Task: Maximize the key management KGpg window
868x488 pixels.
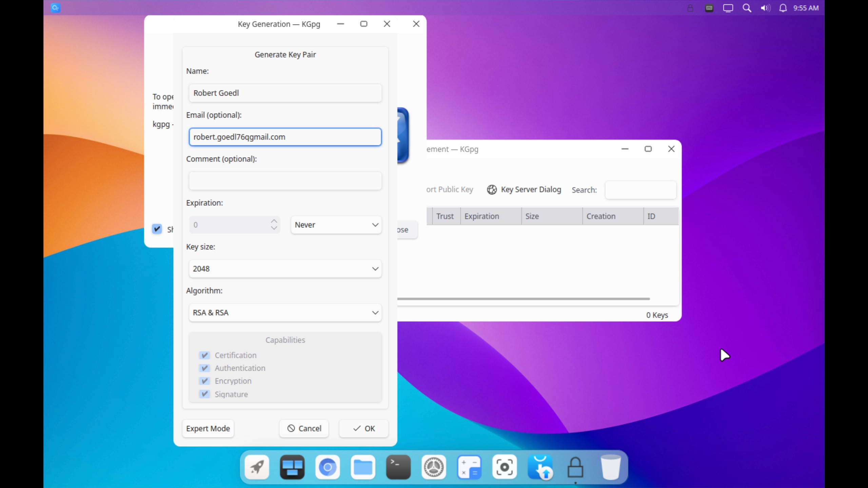Action: 648,149
